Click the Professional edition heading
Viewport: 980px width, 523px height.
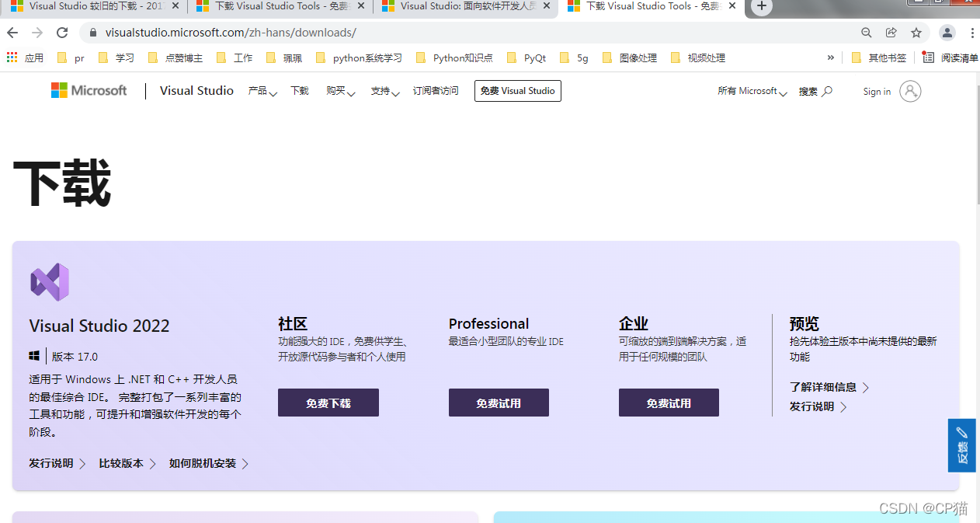point(488,323)
